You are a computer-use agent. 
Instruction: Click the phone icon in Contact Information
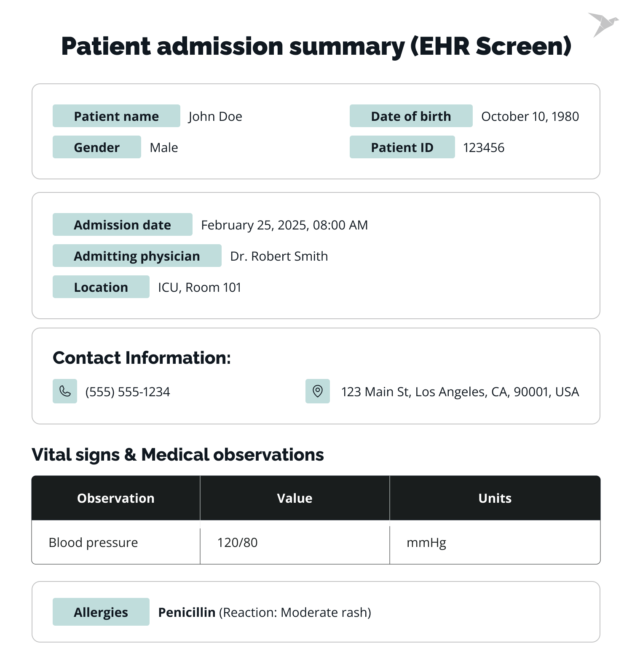tap(65, 391)
